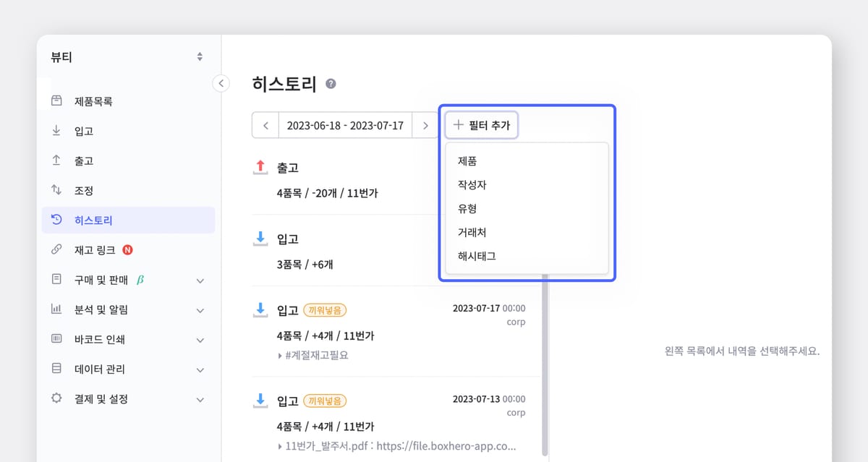
Task: Click the 필터 추가 button
Action: click(482, 124)
